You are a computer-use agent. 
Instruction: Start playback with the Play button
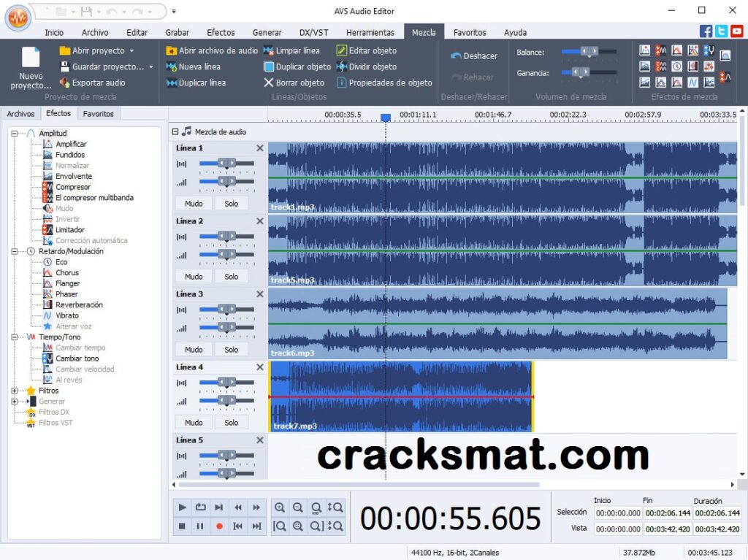182,507
